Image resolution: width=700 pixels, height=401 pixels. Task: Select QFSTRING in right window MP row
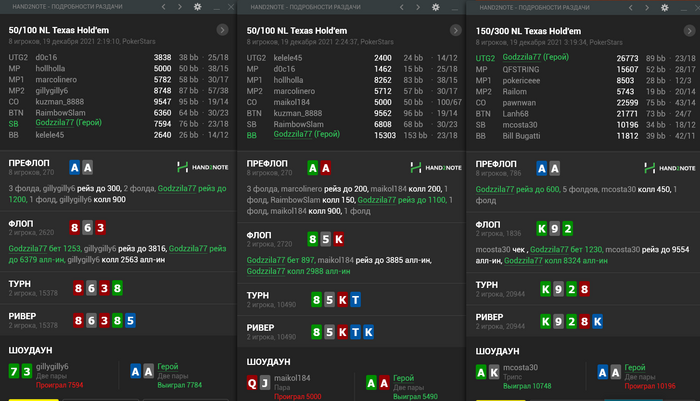pos(521,69)
